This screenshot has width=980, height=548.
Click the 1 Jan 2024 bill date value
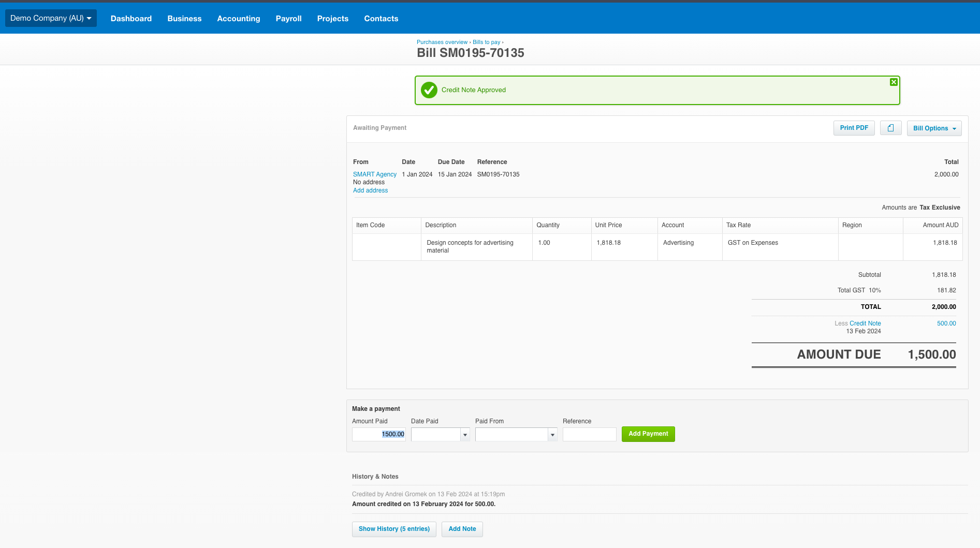[x=417, y=174]
